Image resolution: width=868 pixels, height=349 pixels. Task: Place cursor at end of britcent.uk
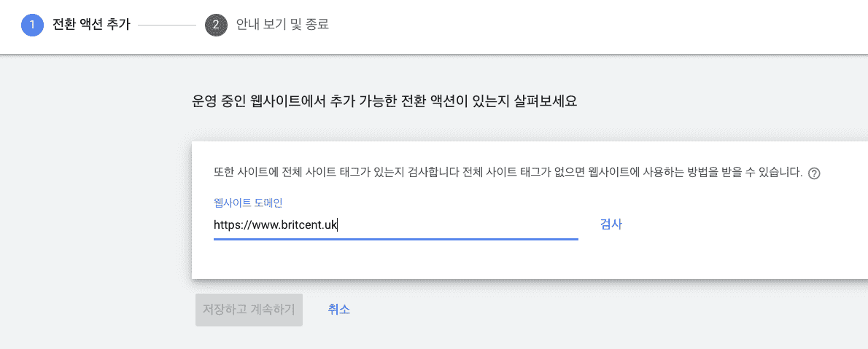click(337, 225)
